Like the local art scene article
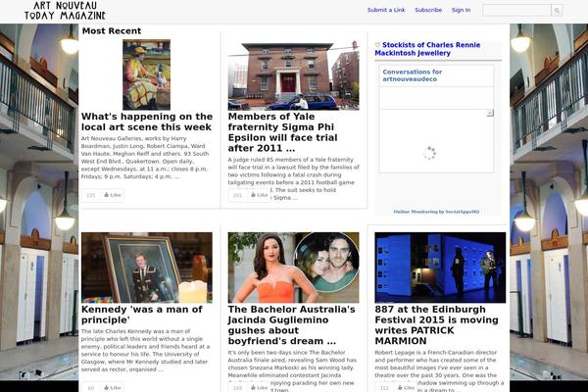The image size is (588, 392). [113, 195]
